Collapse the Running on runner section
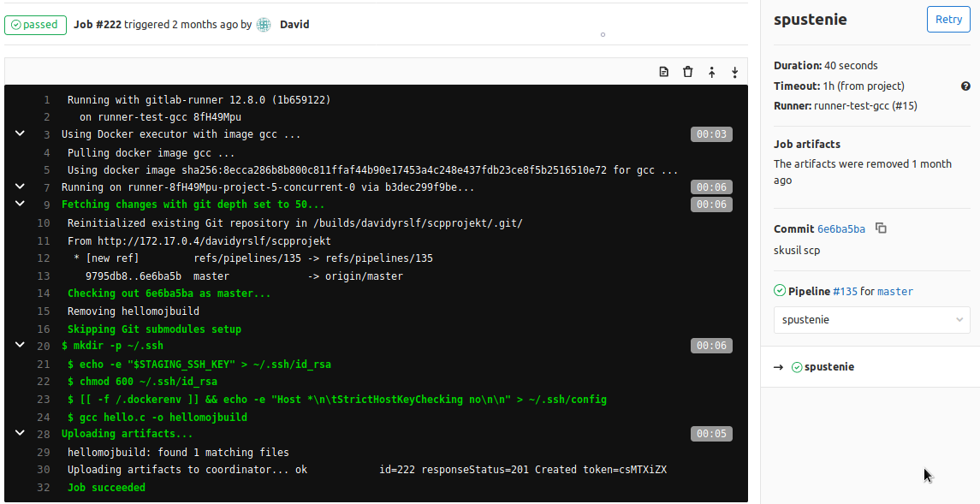The image size is (980, 504). pos(20,186)
